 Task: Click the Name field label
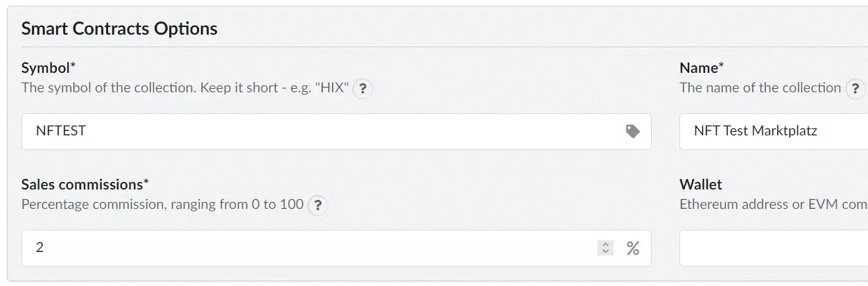pos(702,68)
